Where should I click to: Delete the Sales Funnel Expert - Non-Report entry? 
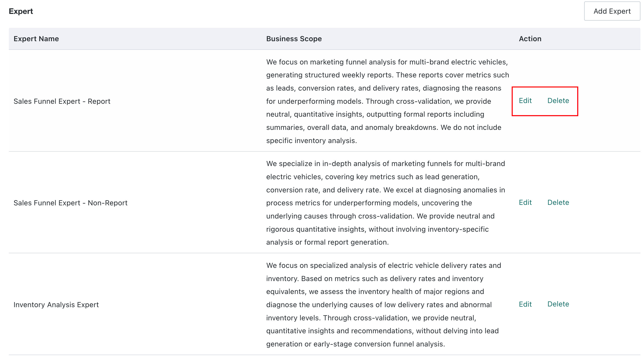pyautogui.click(x=558, y=202)
